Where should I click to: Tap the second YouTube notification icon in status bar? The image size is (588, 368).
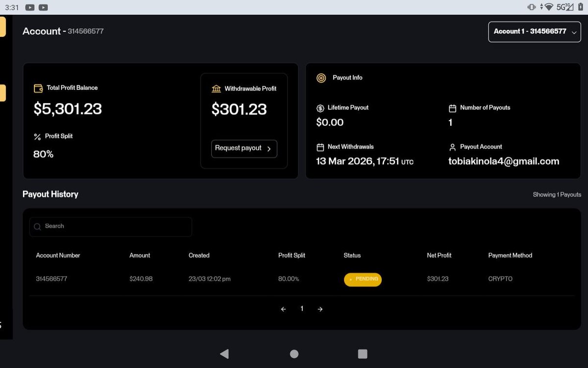pos(43,7)
